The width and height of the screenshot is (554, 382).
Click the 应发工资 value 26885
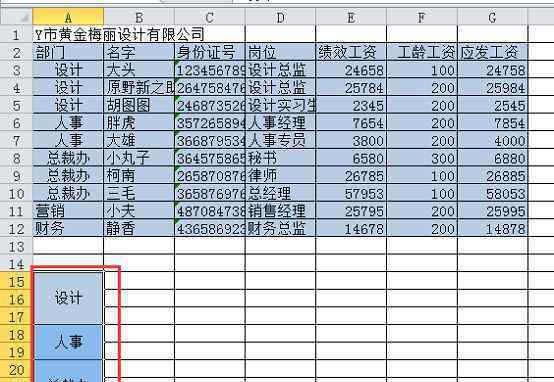(x=493, y=176)
